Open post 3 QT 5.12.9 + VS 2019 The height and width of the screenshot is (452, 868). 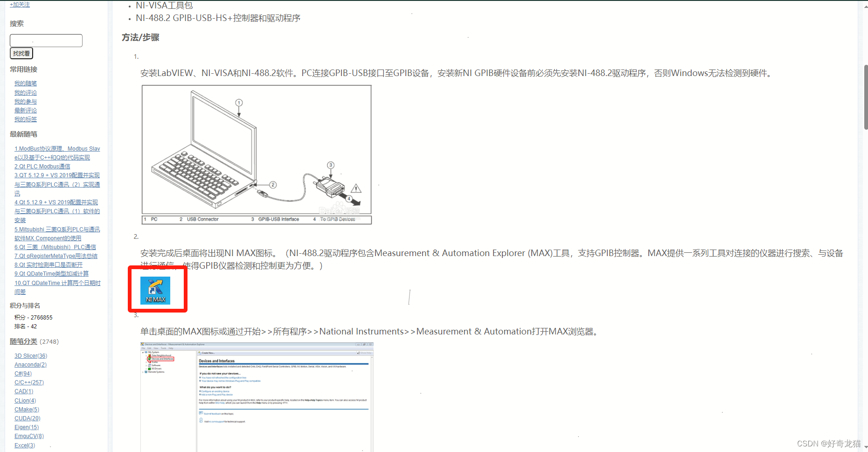(x=57, y=184)
